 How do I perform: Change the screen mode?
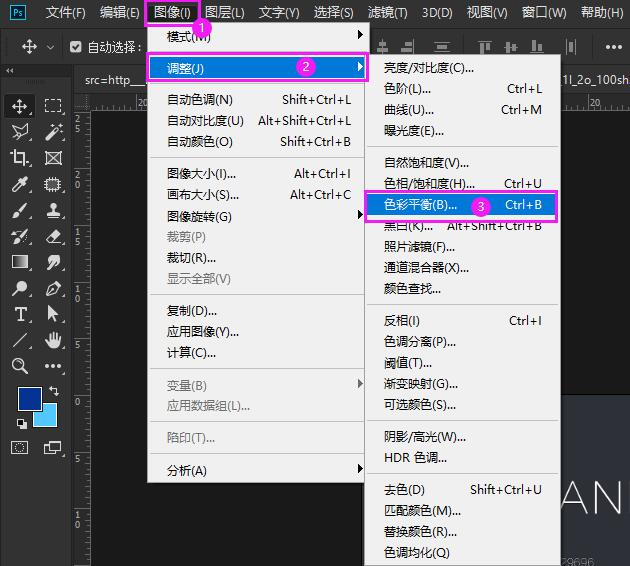[x=52, y=447]
